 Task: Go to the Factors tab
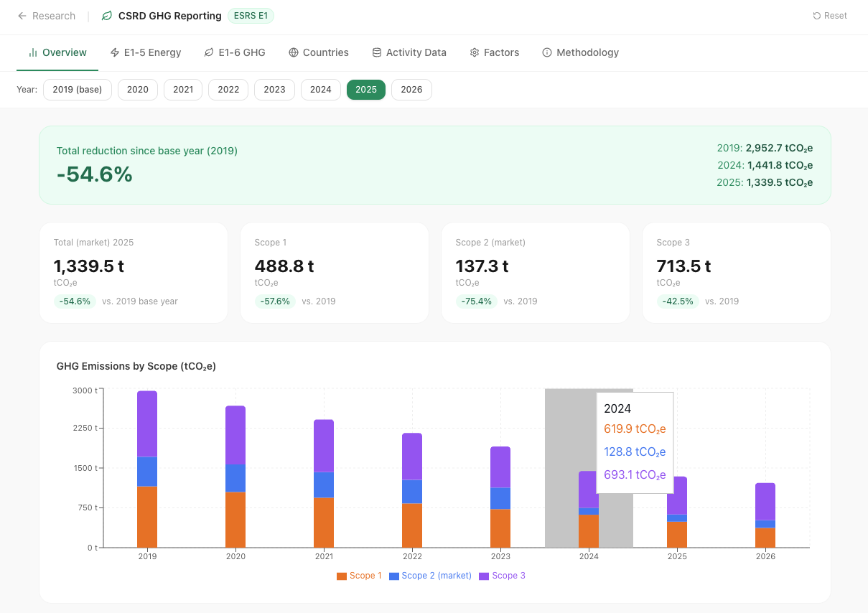click(495, 52)
